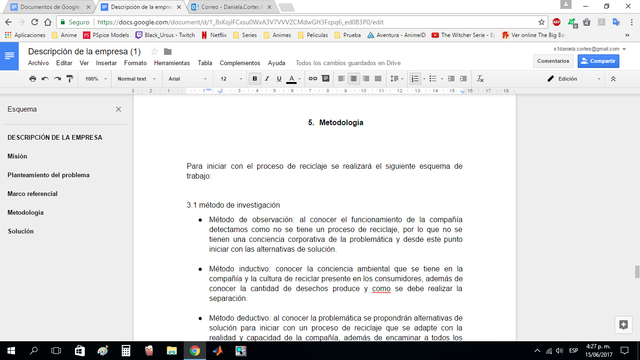The height and width of the screenshot is (360, 640).
Task: Open the Arial font dropdown
Action: [187, 79]
